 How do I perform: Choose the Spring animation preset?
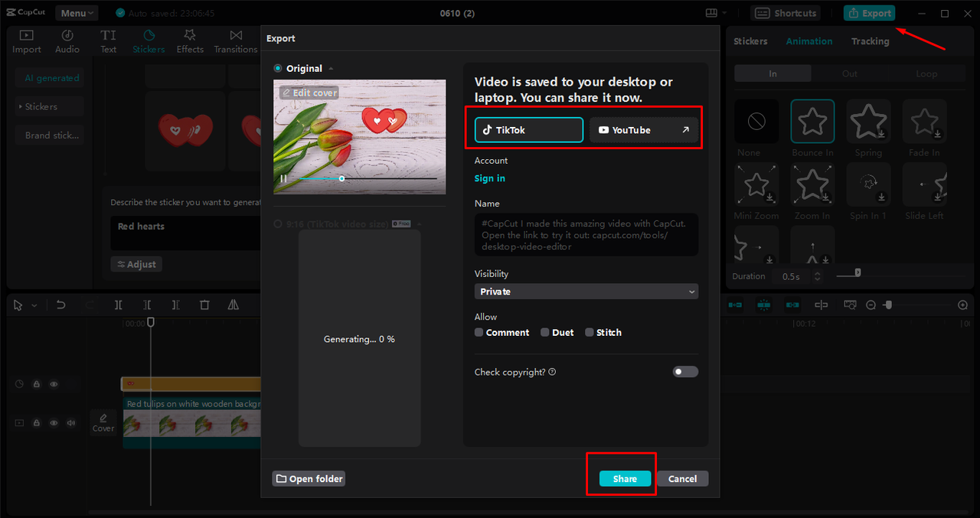point(868,122)
